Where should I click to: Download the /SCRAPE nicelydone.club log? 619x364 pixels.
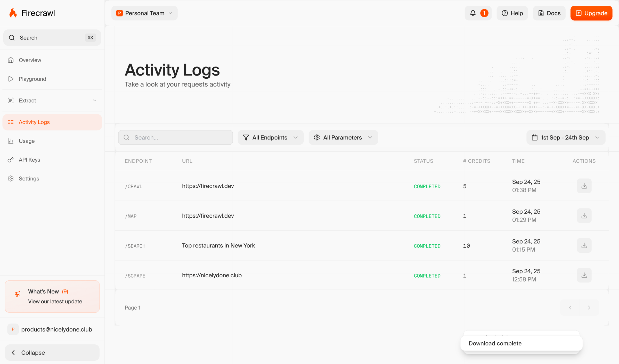584,275
